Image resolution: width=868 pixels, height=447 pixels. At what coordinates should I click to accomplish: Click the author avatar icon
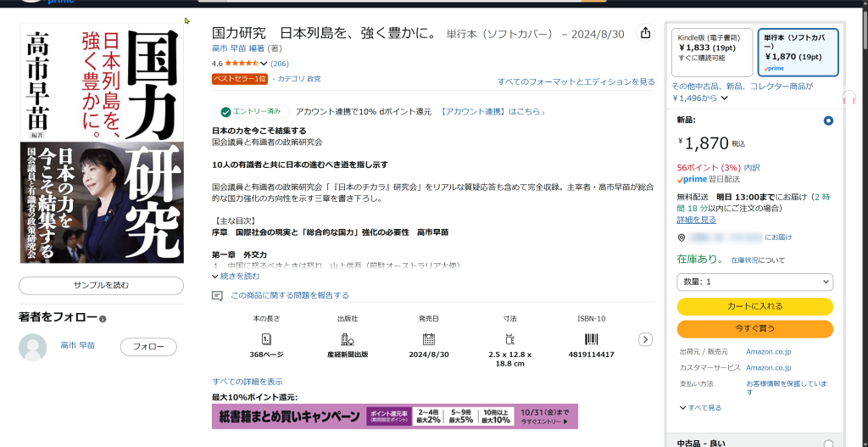(x=33, y=347)
